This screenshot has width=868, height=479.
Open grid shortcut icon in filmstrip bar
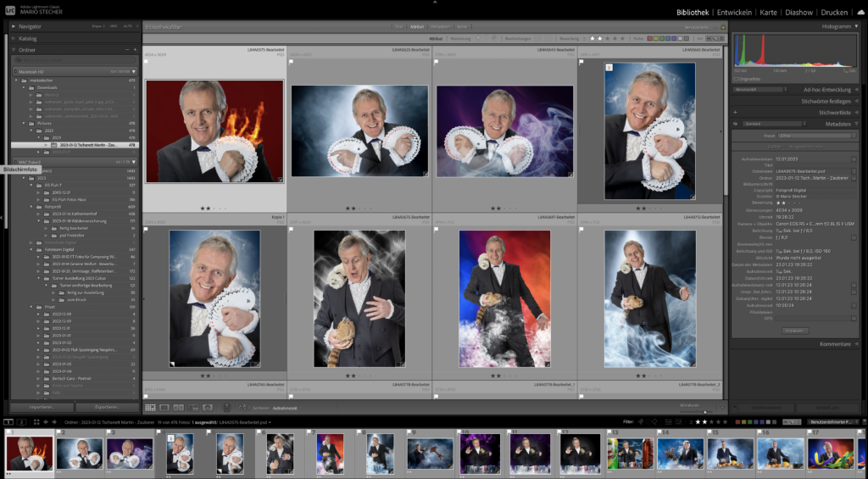[x=36, y=422]
